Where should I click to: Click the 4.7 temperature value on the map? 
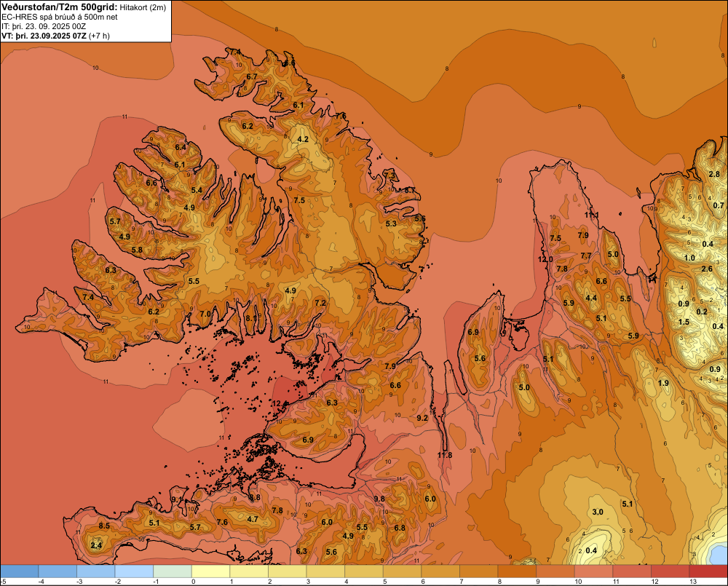click(x=253, y=519)
